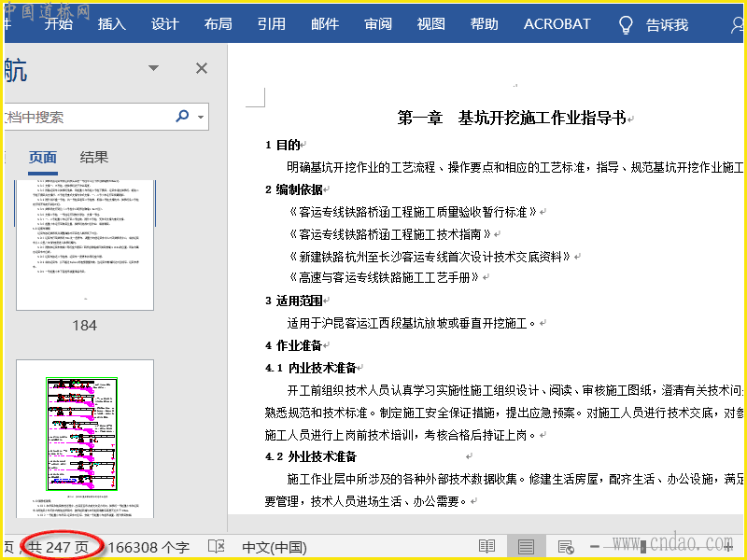Switch to the 视图 ribbon tab
This screenshot has width=747, height=560.
431,24
